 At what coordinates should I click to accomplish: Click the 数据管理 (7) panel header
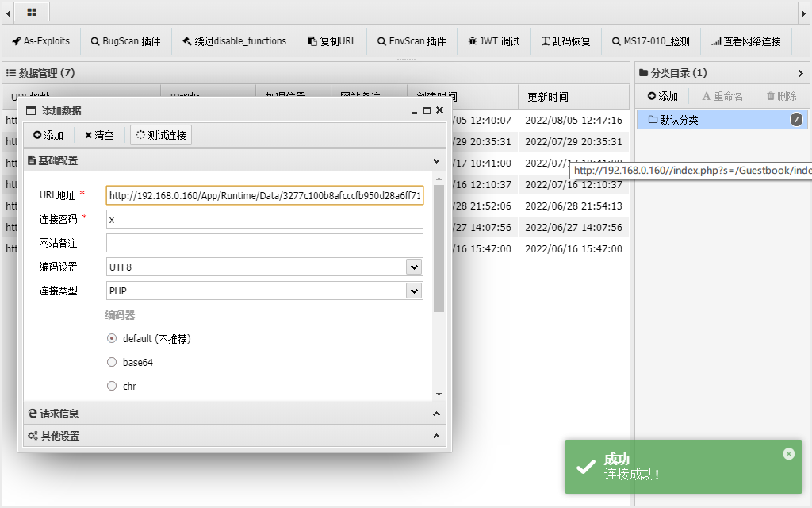pyautogui.click(x=316, y=73)
